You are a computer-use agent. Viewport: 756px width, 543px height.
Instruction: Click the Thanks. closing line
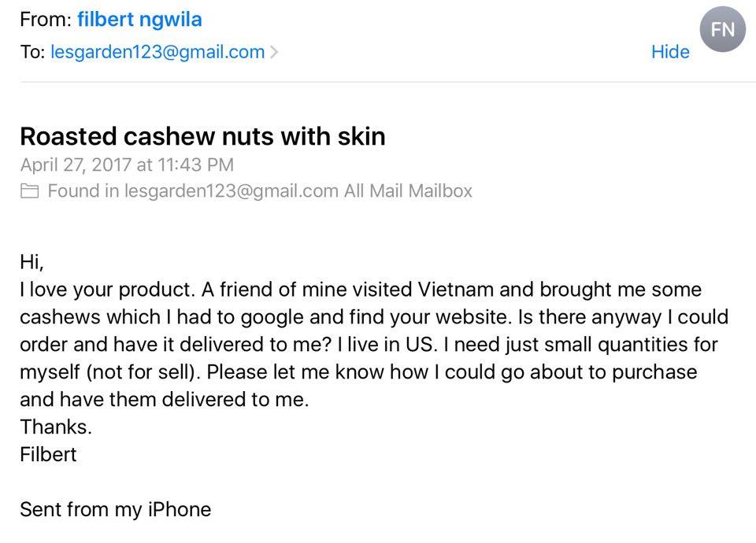56,427
